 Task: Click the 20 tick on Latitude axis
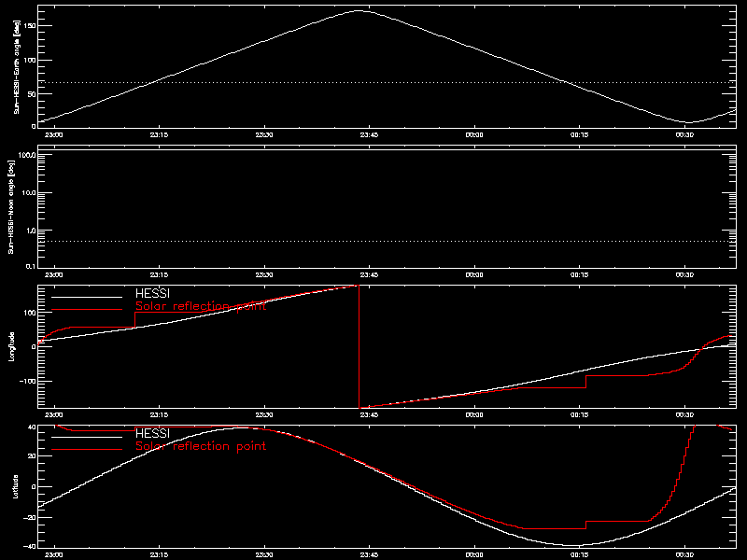pos(32,456)
